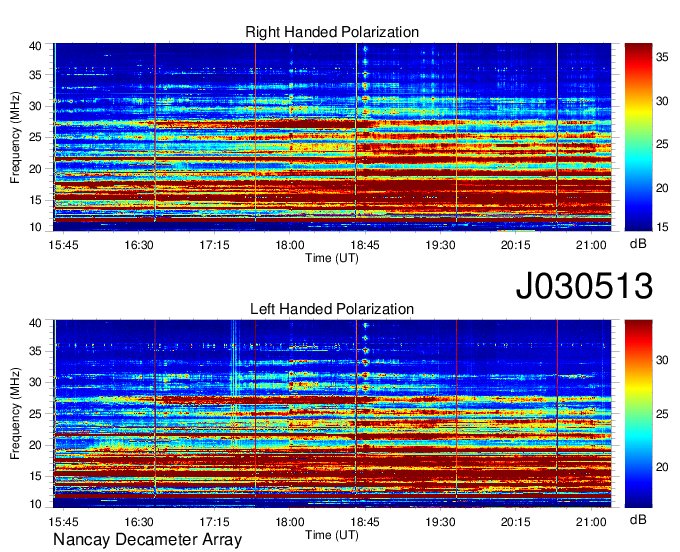Click the '15' frequency tick on top plot
This screenshot has width=680, height=552.
pos(35,200)
